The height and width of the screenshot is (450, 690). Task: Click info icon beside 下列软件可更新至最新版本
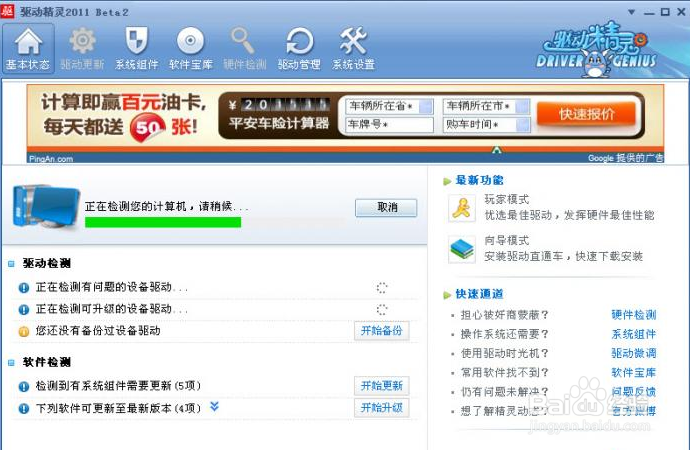pyautogui.click(x=24, y=409)
